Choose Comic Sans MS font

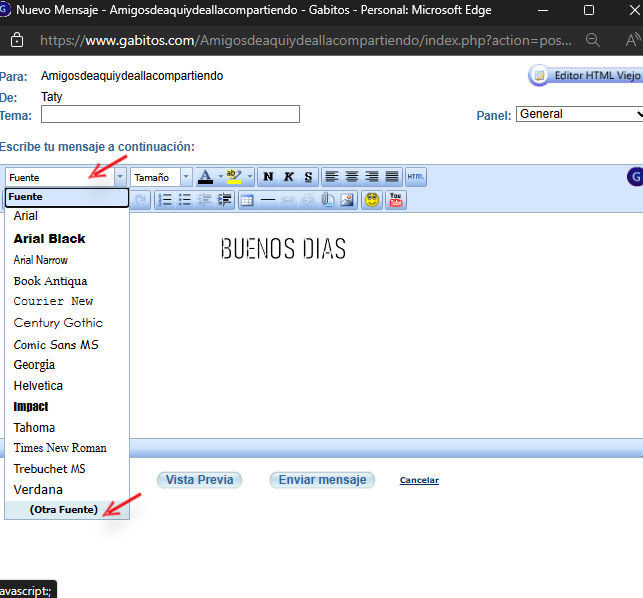tap(56, 345)
